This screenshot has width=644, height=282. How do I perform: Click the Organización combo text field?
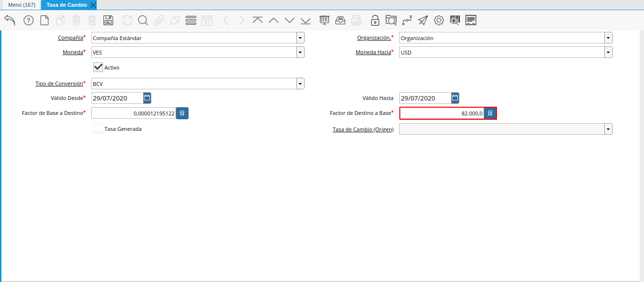[x=502, y=38]
